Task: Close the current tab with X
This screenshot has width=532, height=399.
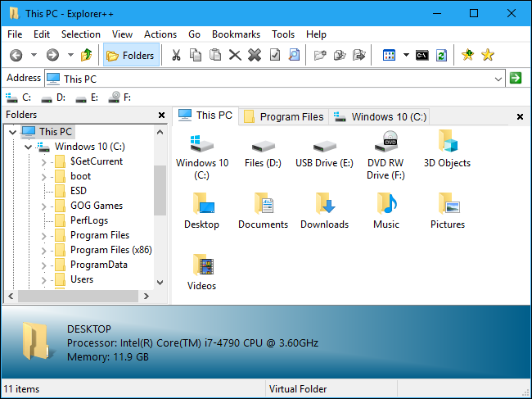Action: pos(520,117)
